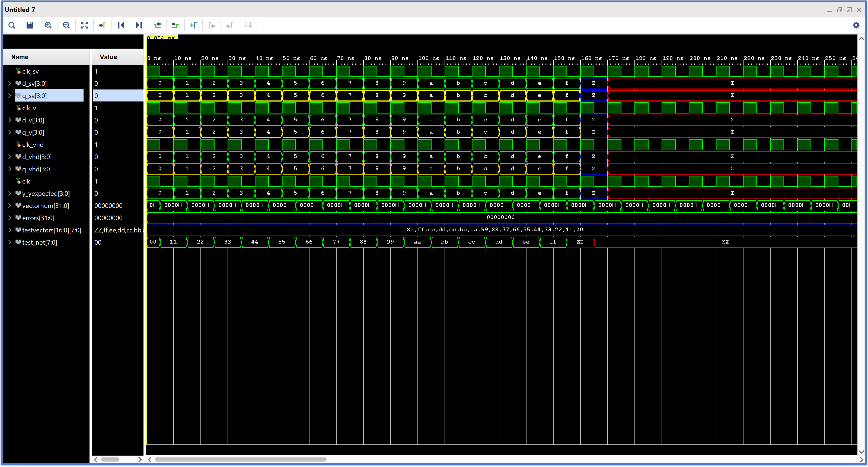Expand the testvectors[16:0][7:0] array
This screenshot has width=868, height=467.
[9, 230]
